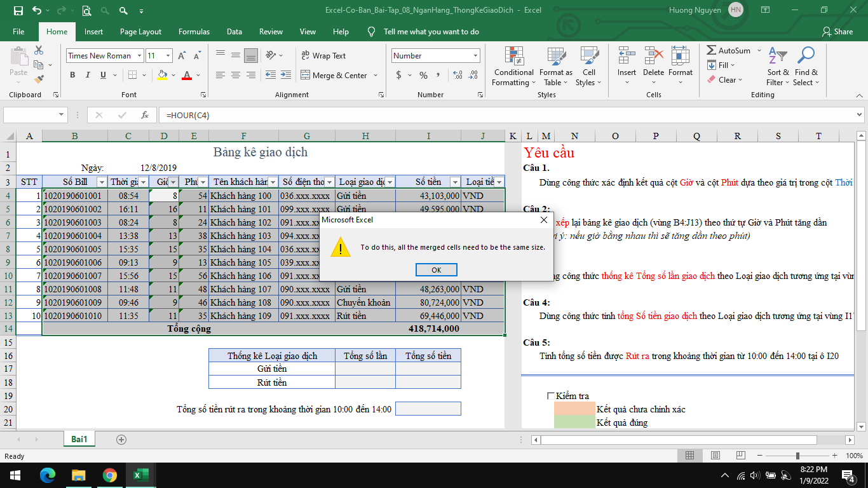Click the Name Box input field
The image size is (868, 488).
[x=31, y=115]
